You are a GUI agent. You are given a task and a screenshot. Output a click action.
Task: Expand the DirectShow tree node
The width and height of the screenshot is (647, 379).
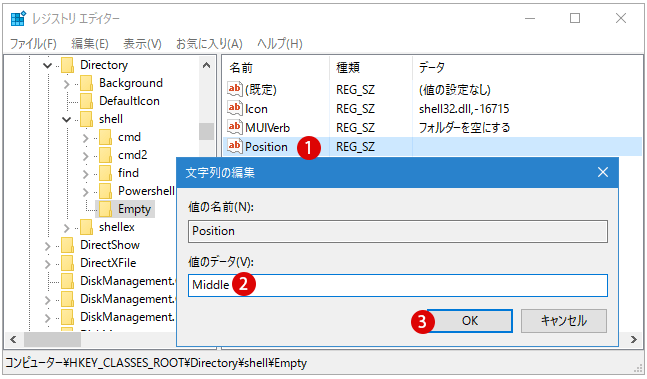pyautogui.click(x=47, y=246)
